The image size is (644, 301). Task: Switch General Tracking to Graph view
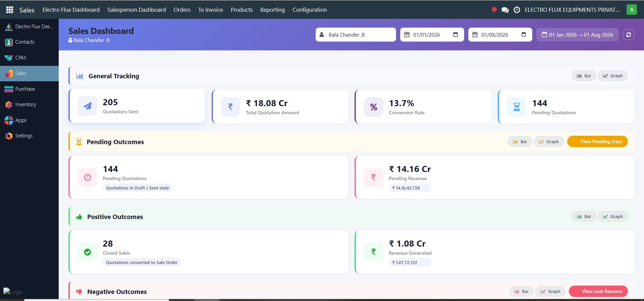(613, 76)
